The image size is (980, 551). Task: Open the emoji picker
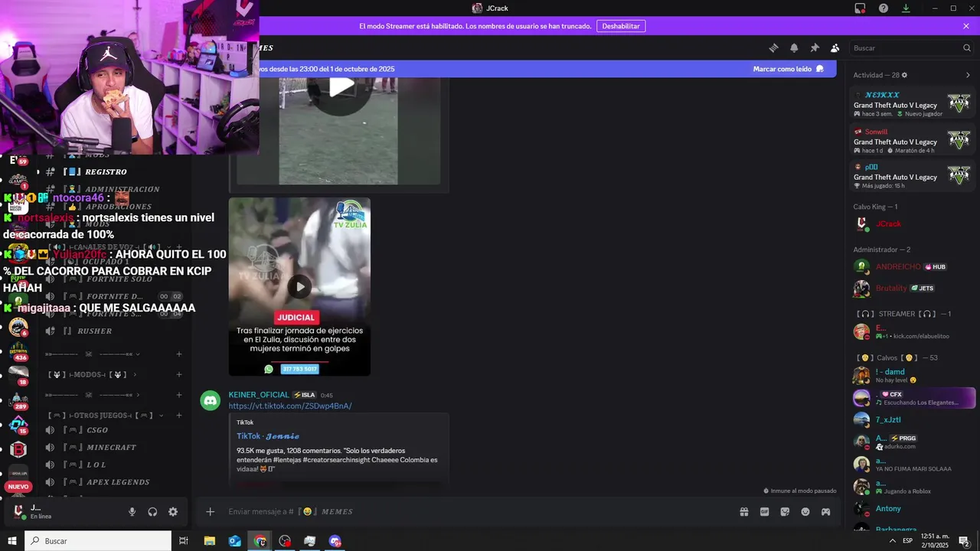click(x=805, y=511)
